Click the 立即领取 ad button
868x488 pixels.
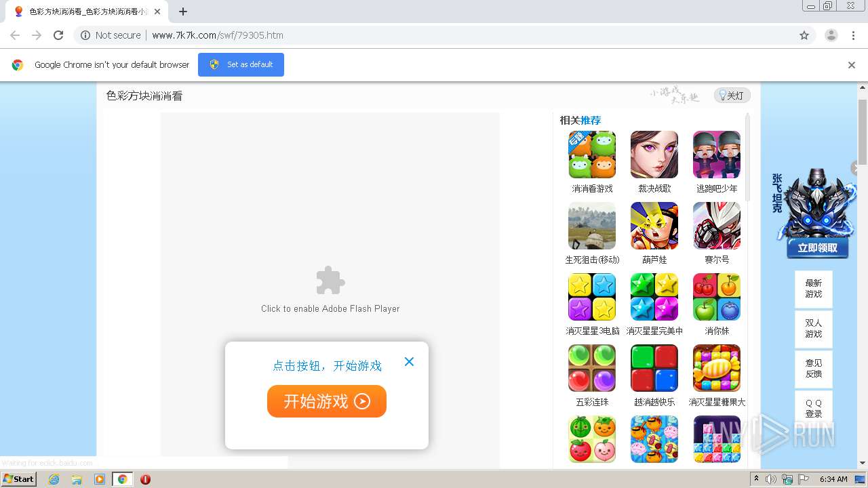point(818,248)
